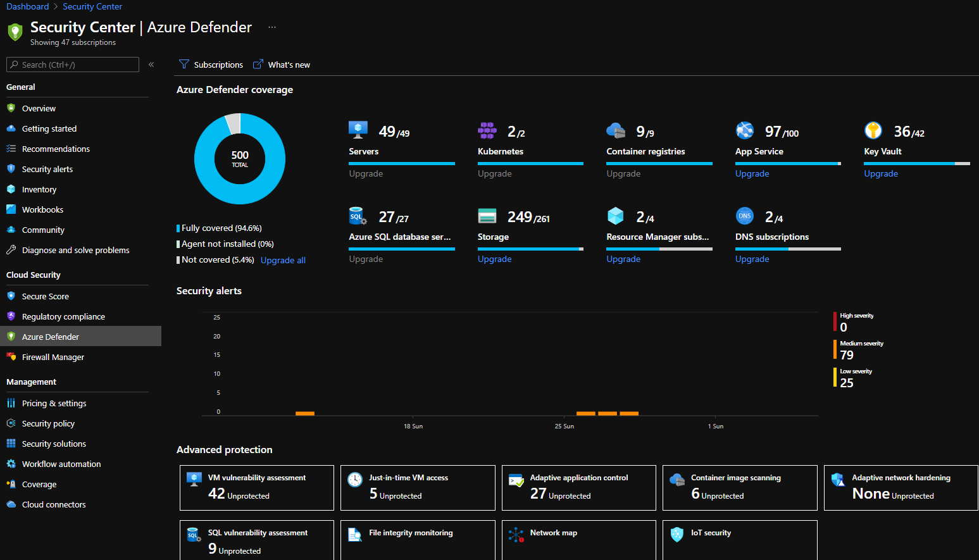The height and width of the screenshot is (560, 979).
Task: Navigate to Dashboard via the breadcrumb
Action: pos(27,6)
